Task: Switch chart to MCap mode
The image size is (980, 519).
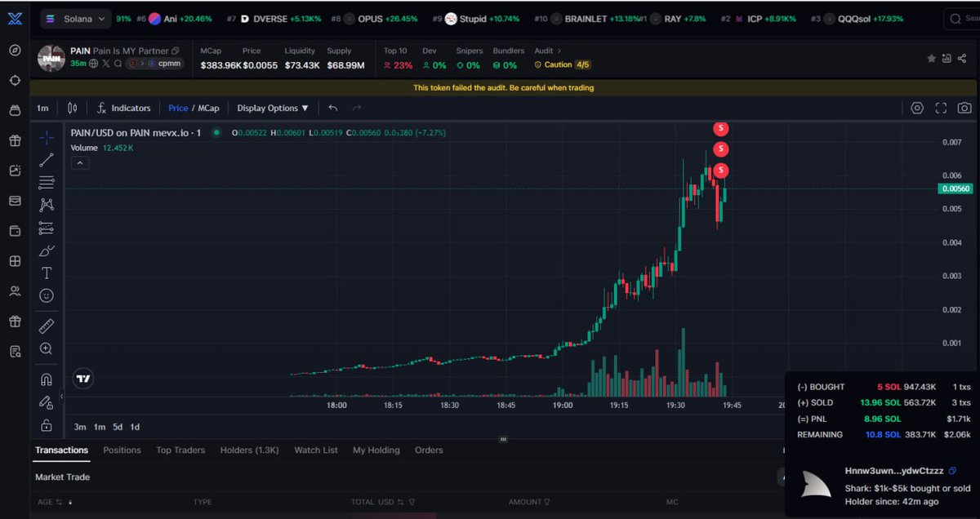Action: (x=208, y=108)
